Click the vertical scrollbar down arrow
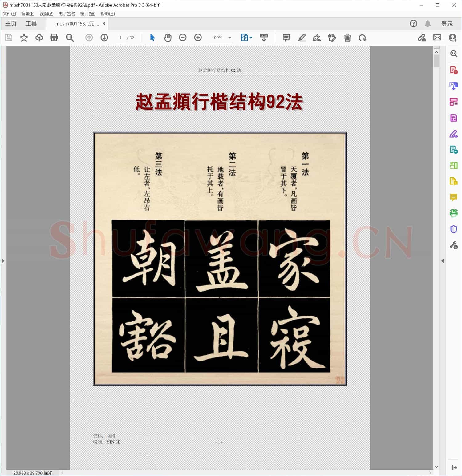This screenshot has height=476, width=462. click(436, 467)
